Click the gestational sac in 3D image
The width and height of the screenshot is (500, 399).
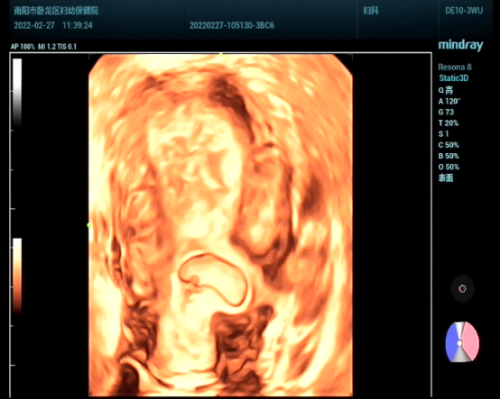[x=213, y=279]
